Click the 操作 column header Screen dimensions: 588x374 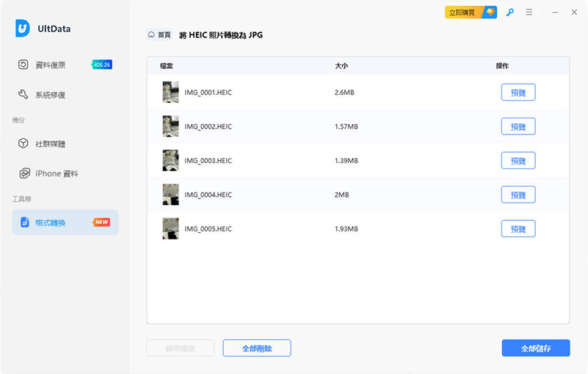coord(502,65)
